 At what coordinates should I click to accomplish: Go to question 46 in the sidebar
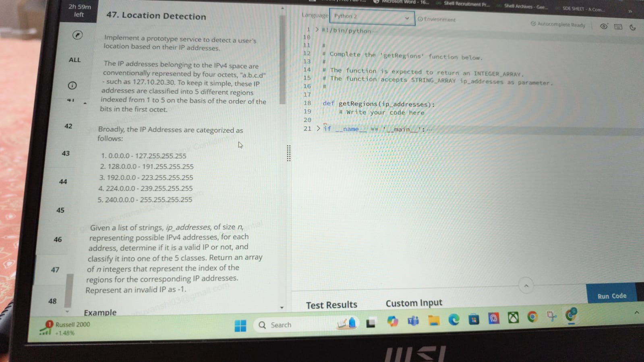58,240
